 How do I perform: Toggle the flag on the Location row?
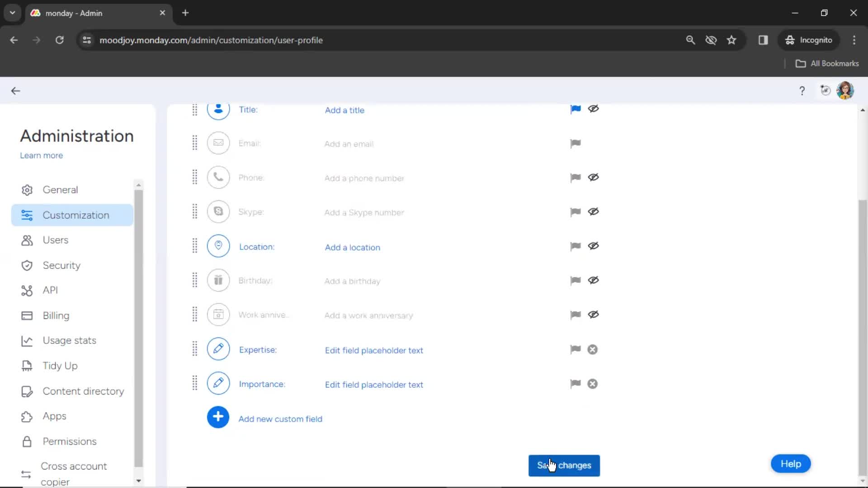(576, 246)
